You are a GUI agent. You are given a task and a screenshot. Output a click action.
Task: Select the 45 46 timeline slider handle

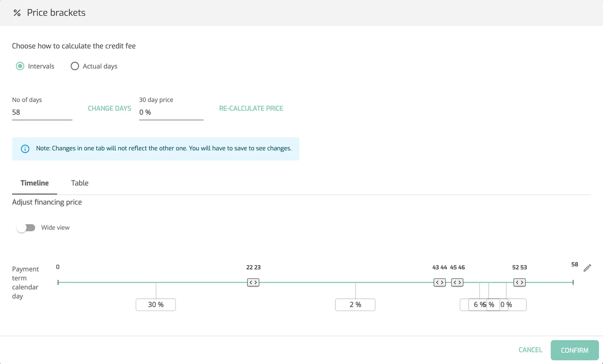click(457, 282)
